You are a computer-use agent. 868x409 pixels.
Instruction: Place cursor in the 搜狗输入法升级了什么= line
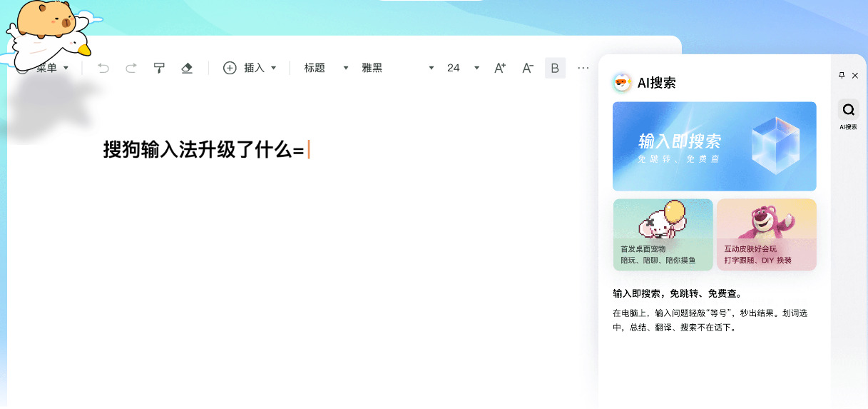(203, 150)
